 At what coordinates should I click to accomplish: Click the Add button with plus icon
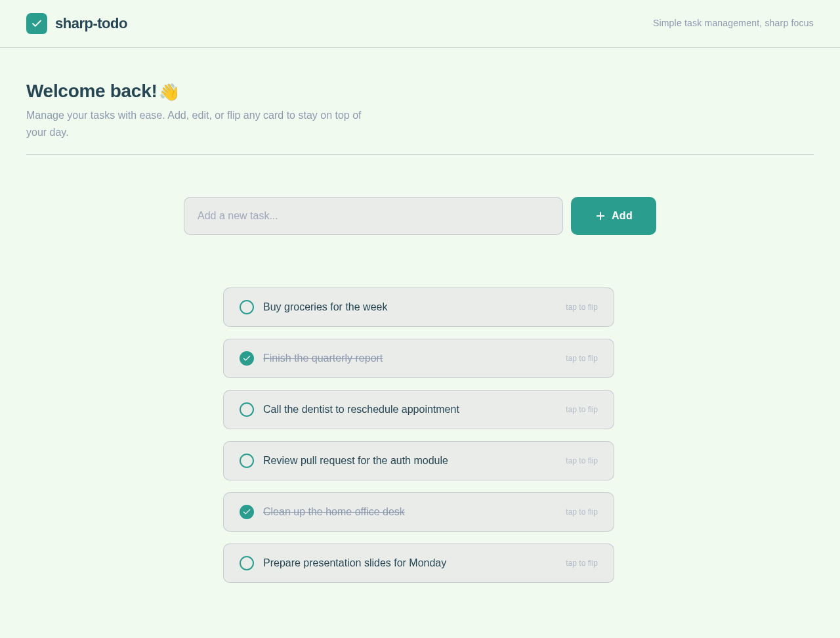614,216
